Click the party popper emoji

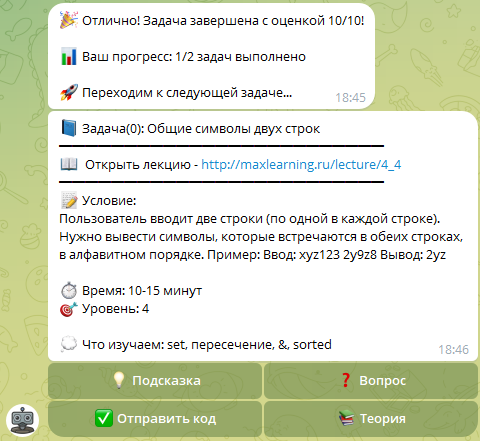tap(69, 20)
